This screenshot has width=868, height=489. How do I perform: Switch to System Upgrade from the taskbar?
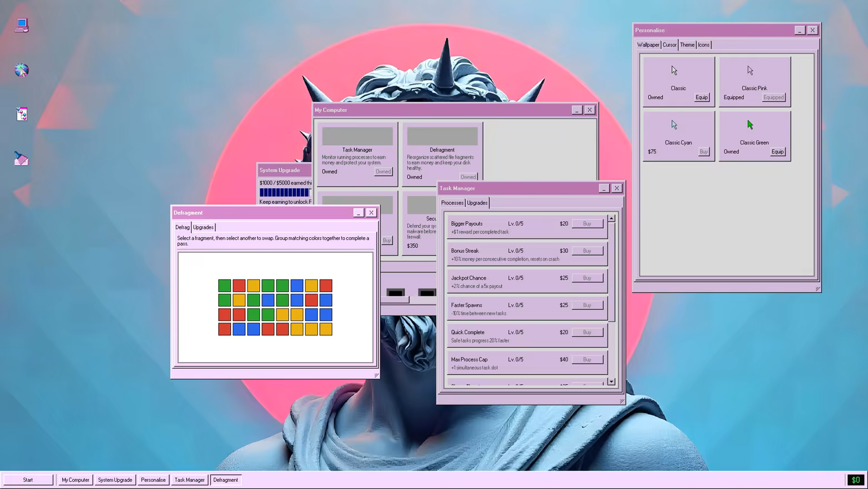point(115,480)
